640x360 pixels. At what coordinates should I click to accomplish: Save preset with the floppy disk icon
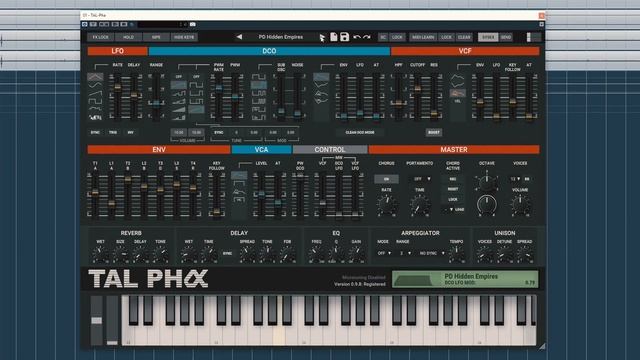[344, 37]
